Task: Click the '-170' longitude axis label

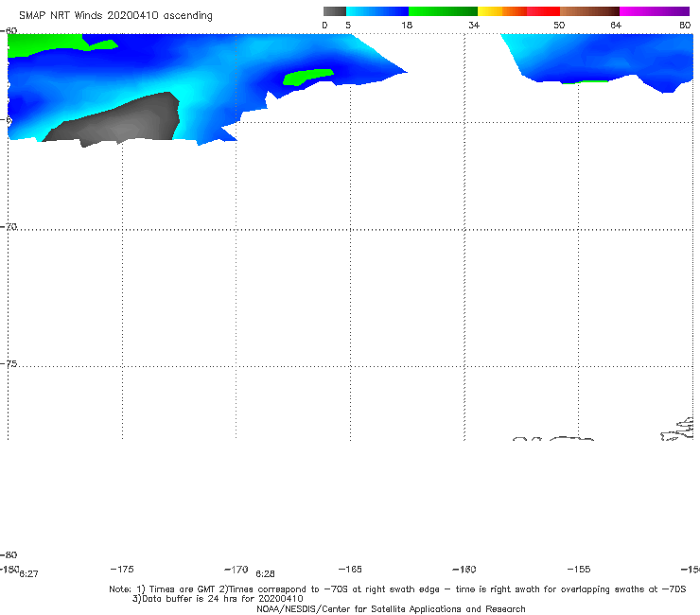Action: pyautogui.click(x=236, y=569)
